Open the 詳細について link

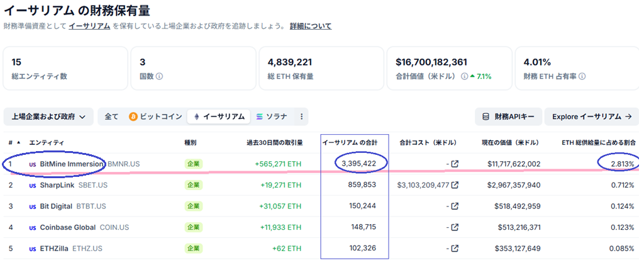311,26
